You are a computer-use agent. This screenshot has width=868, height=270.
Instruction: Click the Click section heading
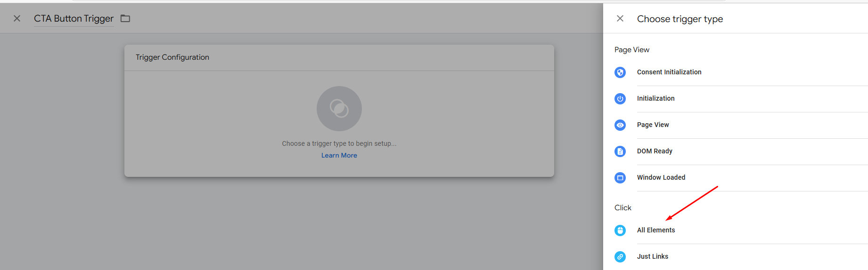coord(623,208)
